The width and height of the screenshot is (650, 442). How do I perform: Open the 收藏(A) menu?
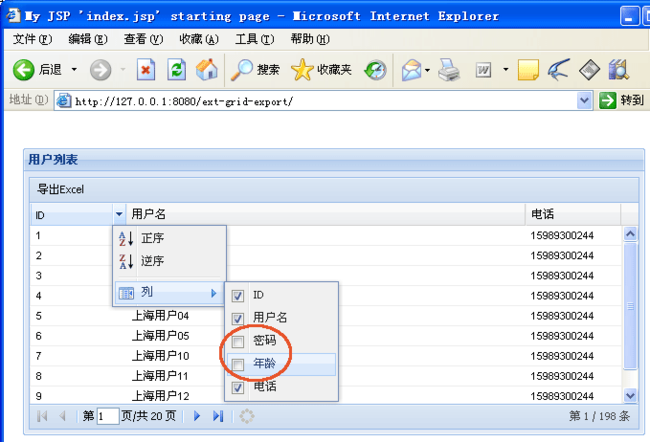pos(199,39)
